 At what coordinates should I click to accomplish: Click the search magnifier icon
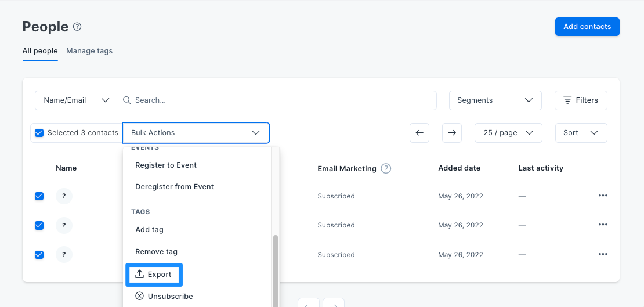(127, 100)
